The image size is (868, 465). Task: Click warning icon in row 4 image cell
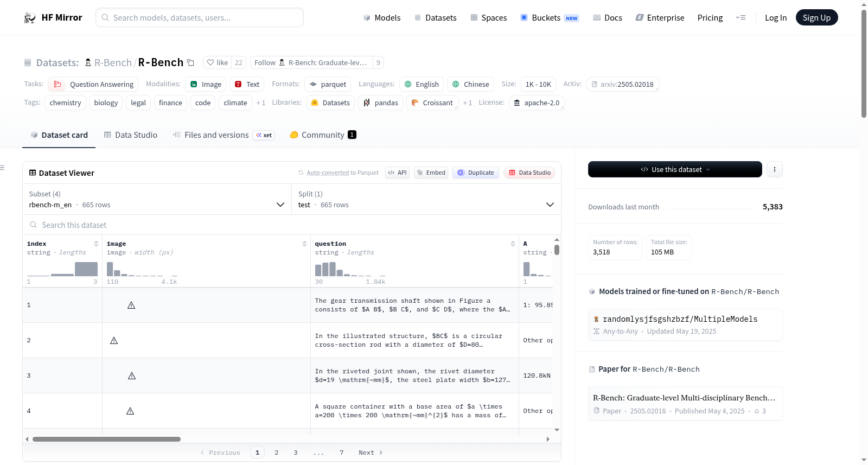[x=130, y=411]
